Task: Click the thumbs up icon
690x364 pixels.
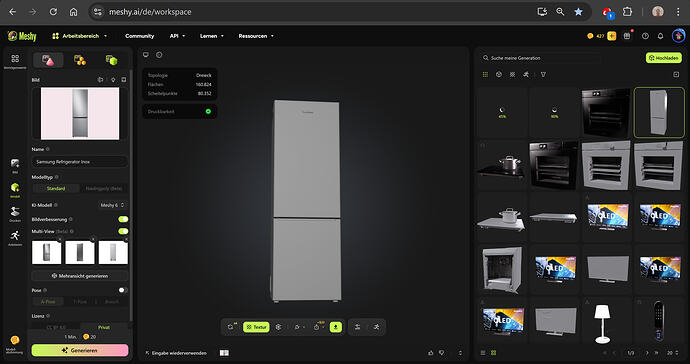Action: (430, 353)
